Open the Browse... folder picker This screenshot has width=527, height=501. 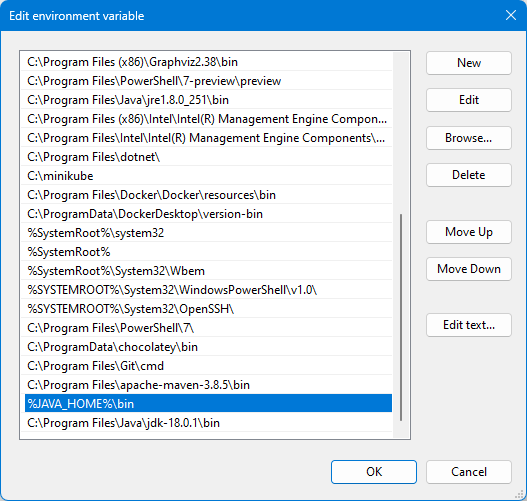(469, 138)
